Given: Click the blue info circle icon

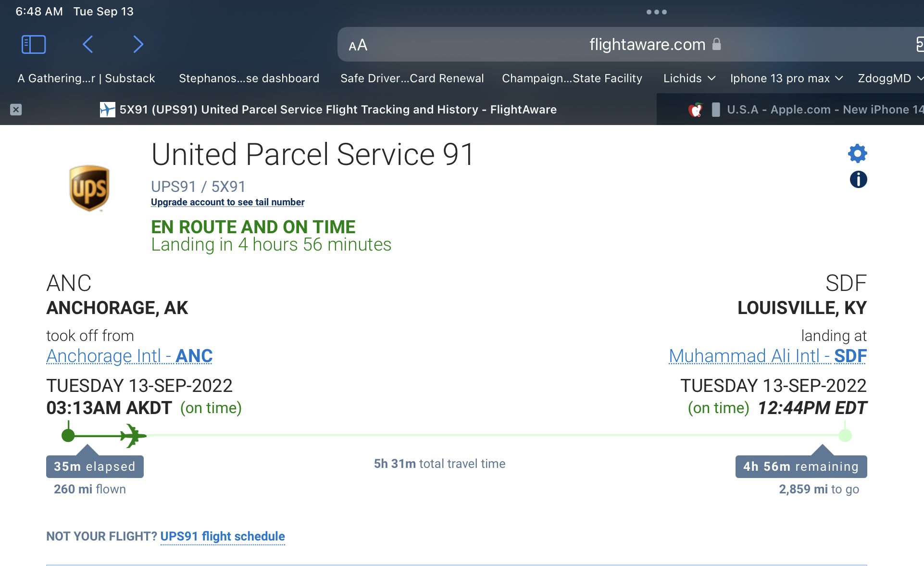Looking at the screenshot, I should [x=858, y=179].
